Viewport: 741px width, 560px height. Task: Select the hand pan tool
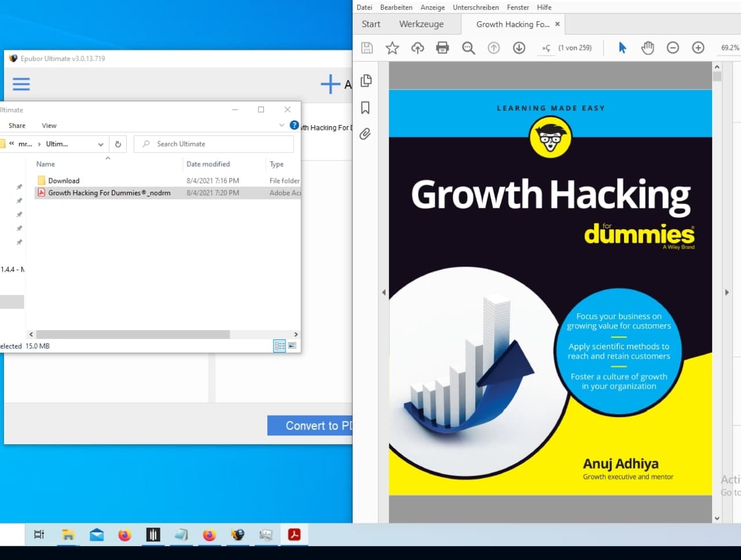coord(647,48)
